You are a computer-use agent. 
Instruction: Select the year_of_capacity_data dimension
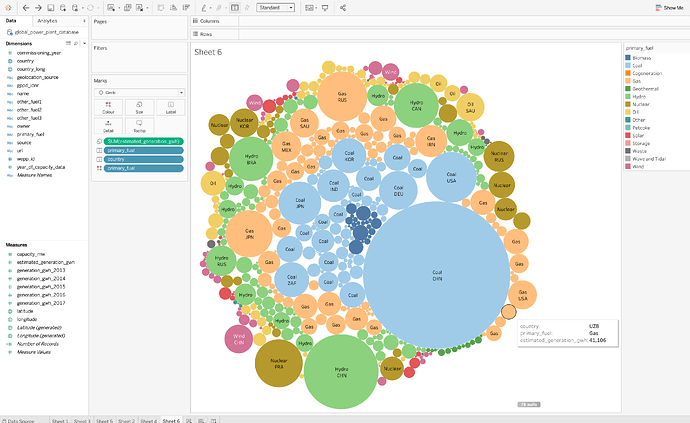coord(41,167)
